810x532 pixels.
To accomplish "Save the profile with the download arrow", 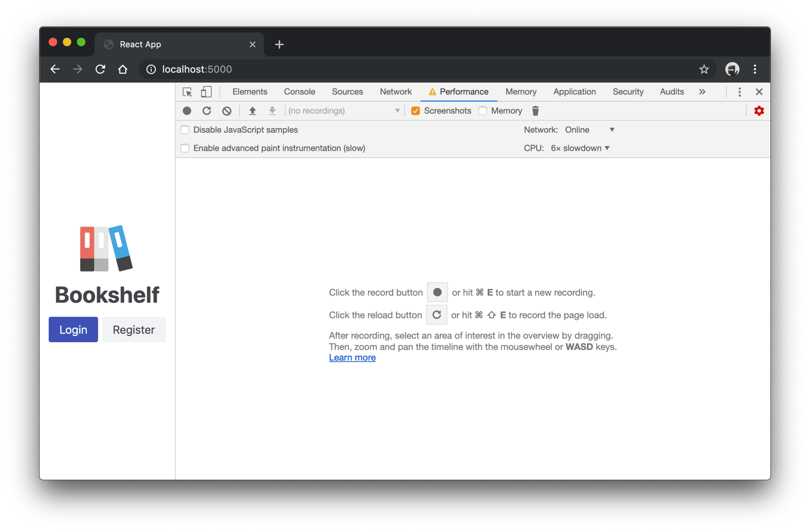I will tap(272, 111).
